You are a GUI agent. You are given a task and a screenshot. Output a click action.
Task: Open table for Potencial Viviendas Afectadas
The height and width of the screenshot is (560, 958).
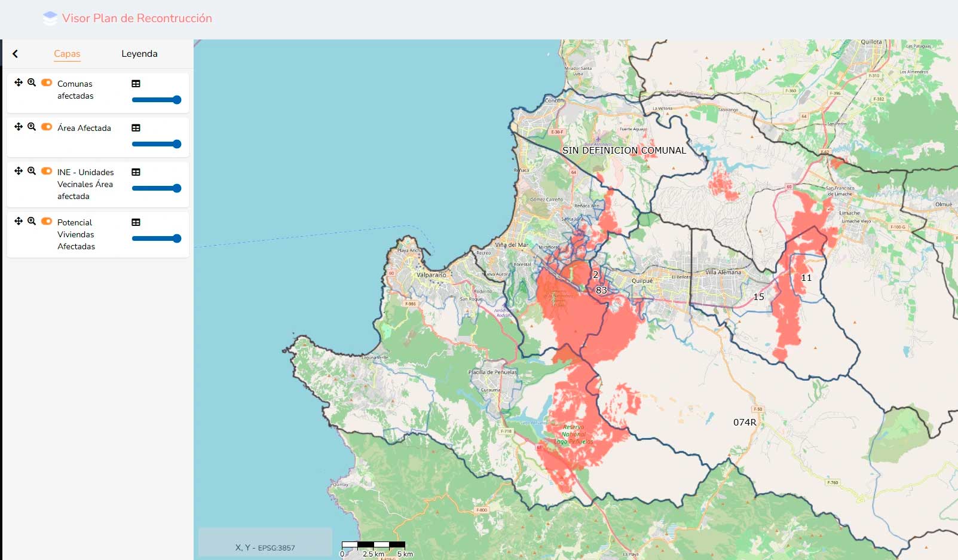[136, 222]
